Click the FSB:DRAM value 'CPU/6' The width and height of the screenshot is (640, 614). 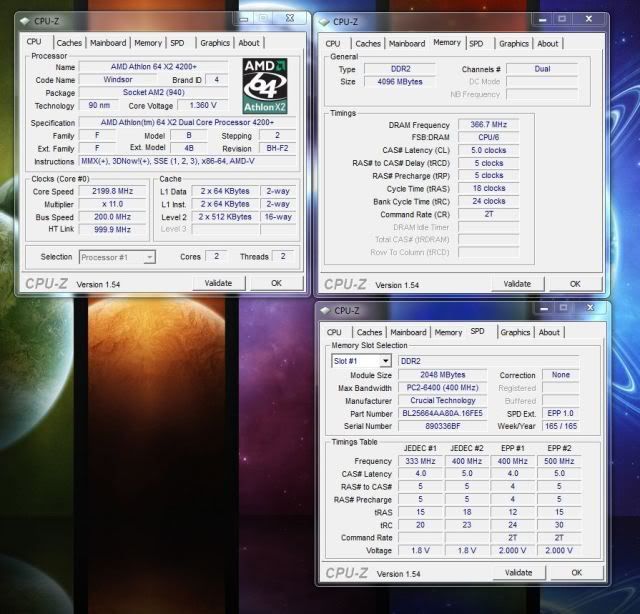point(489,137)
